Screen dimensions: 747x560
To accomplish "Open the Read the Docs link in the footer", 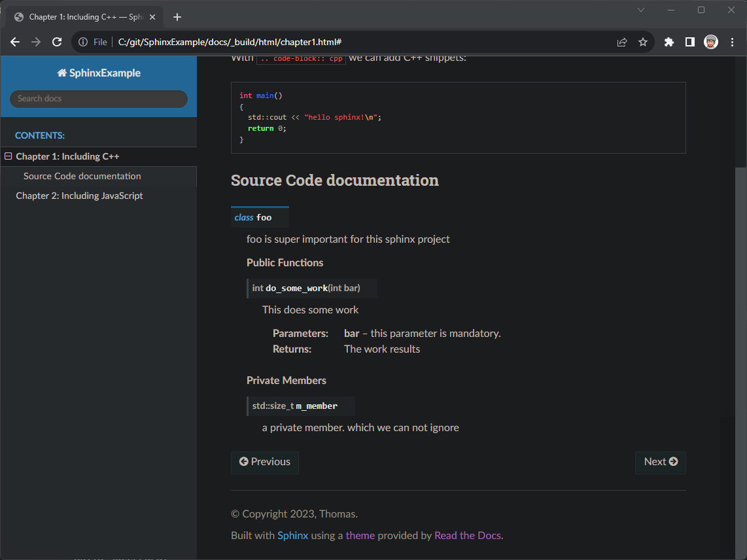I will click(x=467, y=534).
